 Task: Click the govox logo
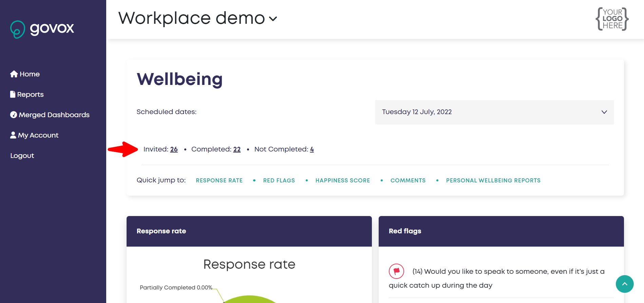pos(42,29)
